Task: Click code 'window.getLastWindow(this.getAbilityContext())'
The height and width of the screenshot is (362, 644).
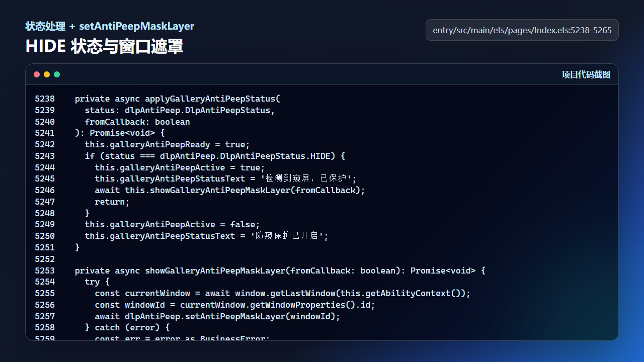Action: click(x=350, y=293)
